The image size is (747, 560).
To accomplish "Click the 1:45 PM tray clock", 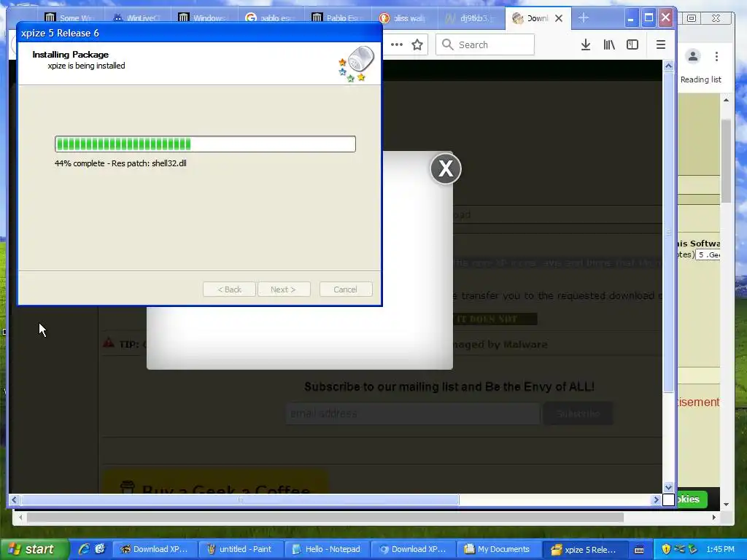I will 720,549.
